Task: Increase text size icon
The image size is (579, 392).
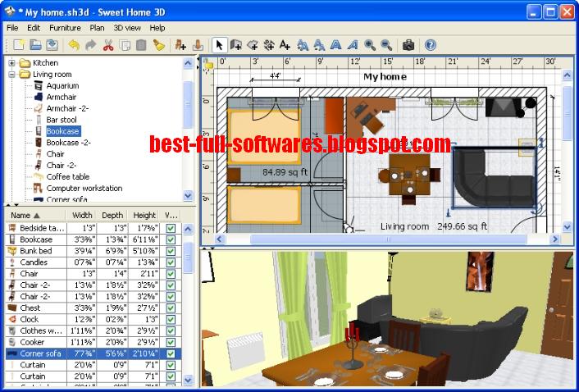Action: 303,45
